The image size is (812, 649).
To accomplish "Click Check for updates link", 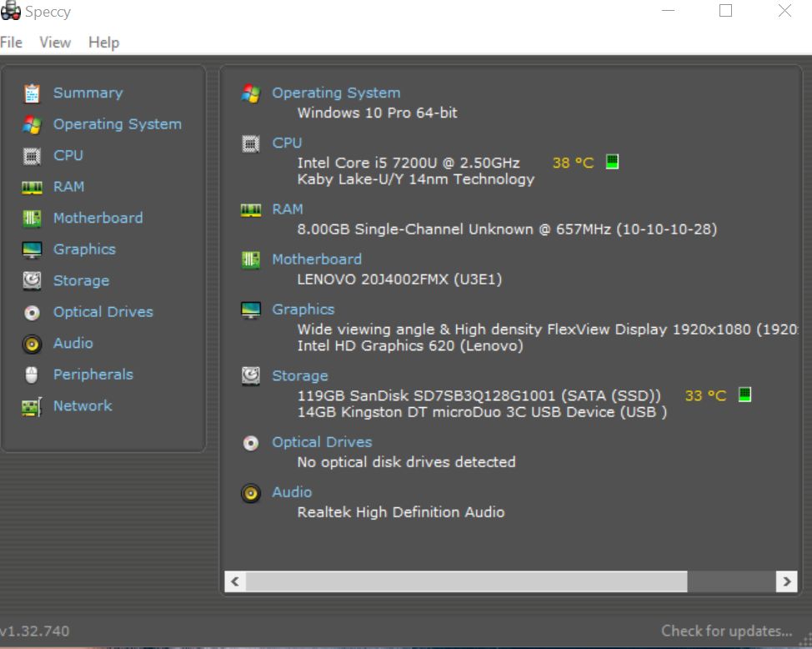I will click(726, 631).
